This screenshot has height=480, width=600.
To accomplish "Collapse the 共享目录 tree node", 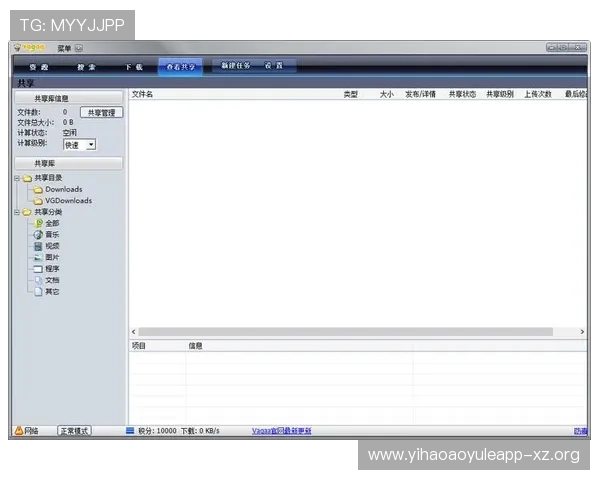I will 17,178.
